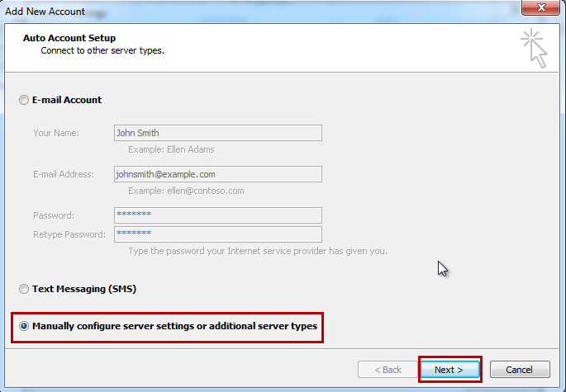The height and width of the screenshot is (392, 566).
Task: Click the 'E-mail Address:' label
Action: click(64, 174)
